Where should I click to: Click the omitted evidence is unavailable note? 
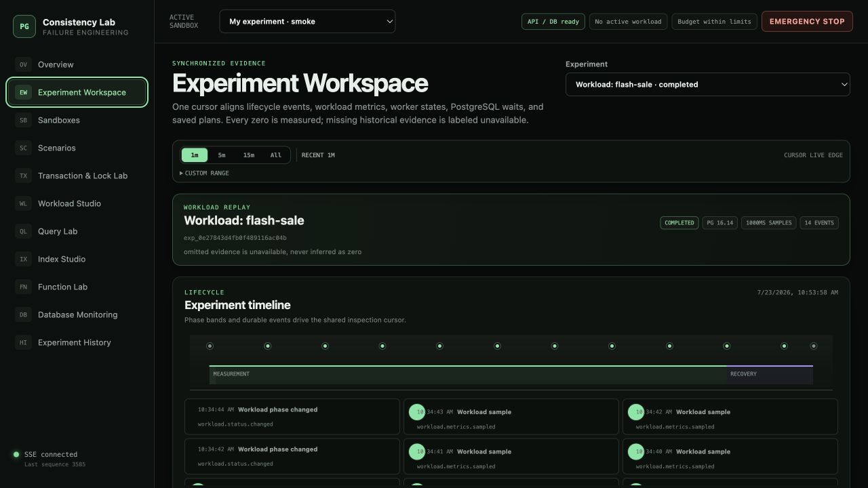pyautogui.click(x=273, y=251)
